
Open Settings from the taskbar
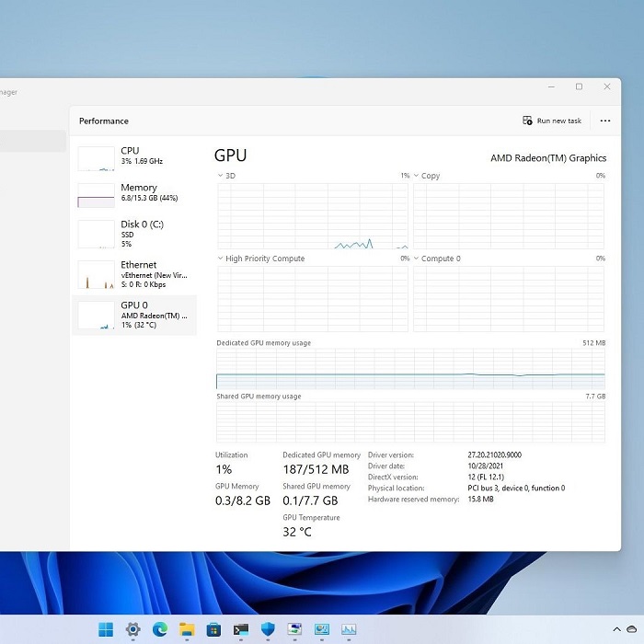click(x=132, y=629)
